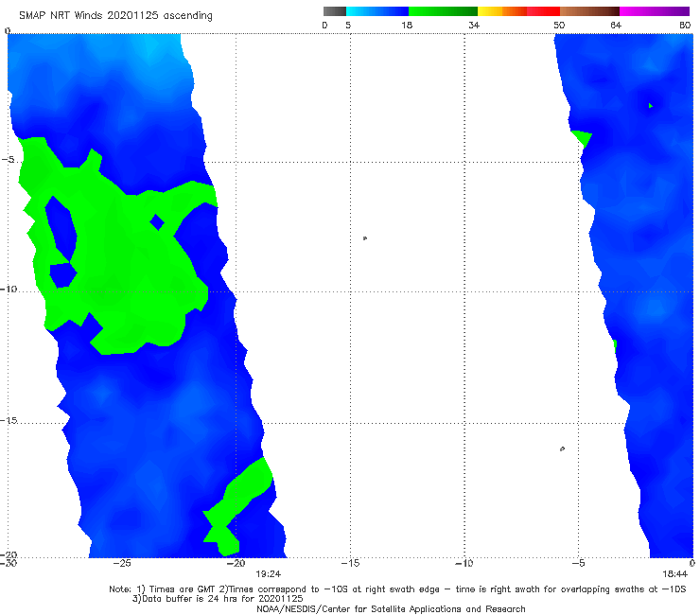Click the small island marker near -6 longitude
Viewport: 700px width, 615px height.
[x=562, y=448]
